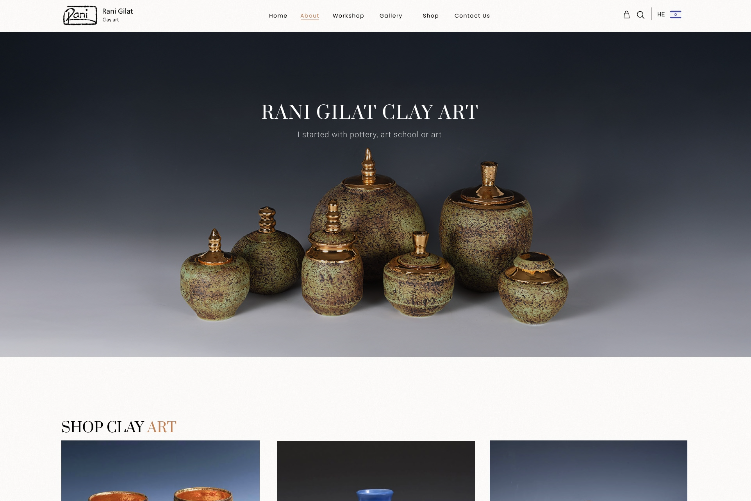Screen dimensions: 751x501
Task: Open the blue vase product thumbnail
Action: [376, 471]
